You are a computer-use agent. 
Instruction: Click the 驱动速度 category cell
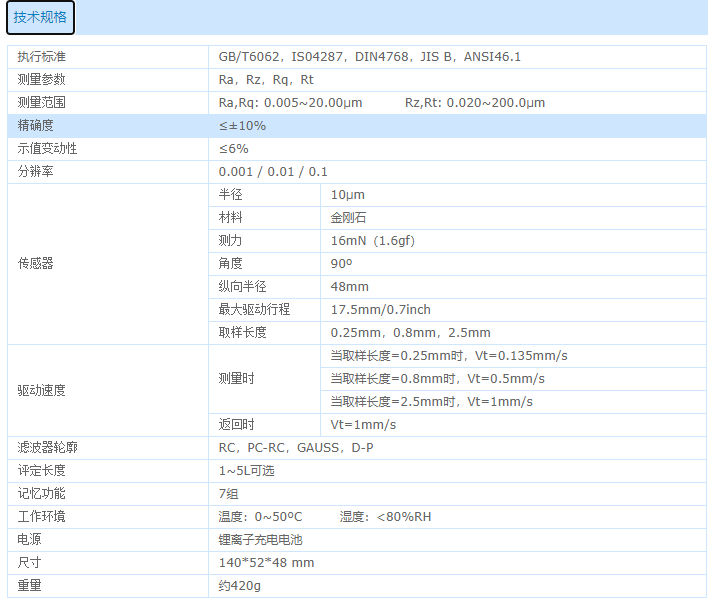tap(42, 390)
